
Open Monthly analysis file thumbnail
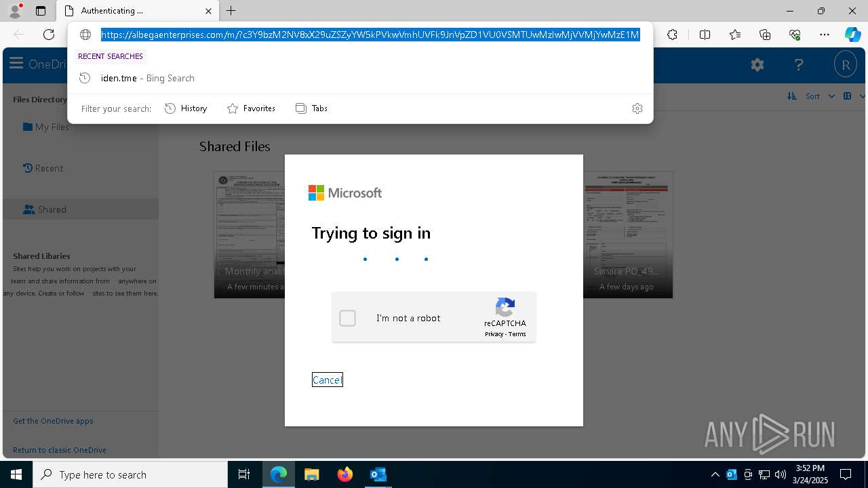[250, 235]
